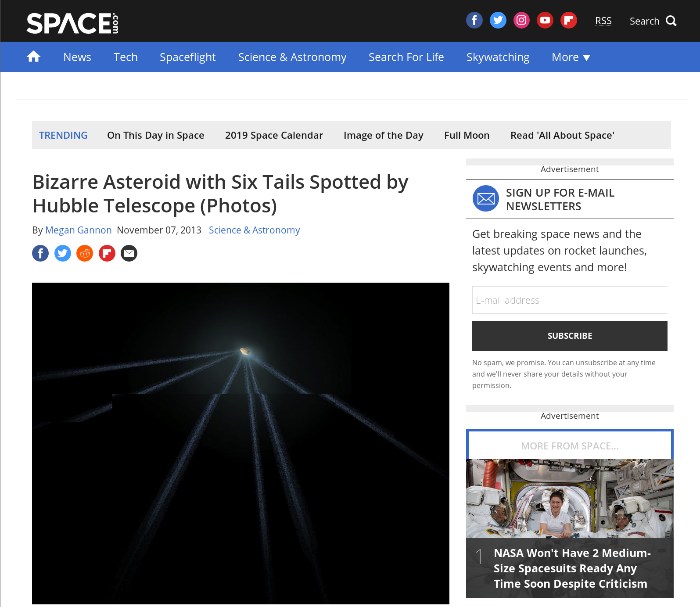
Task: Go to home via house icon
Action: pyautogui.click(x=33, y=57)
